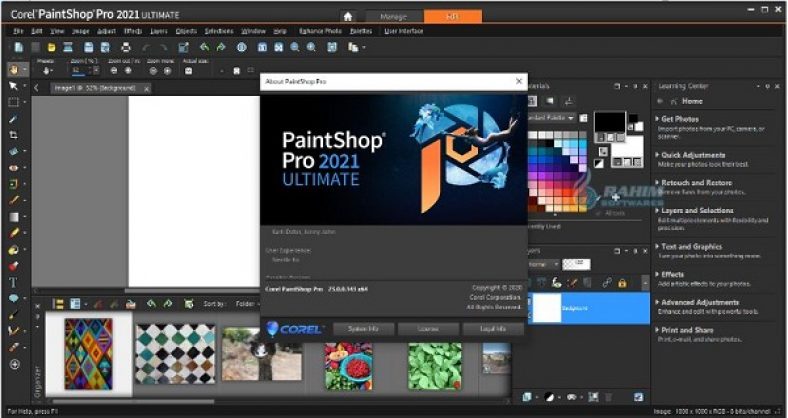Click the Save disk icon
788x418 pixels.
[88, 47]
